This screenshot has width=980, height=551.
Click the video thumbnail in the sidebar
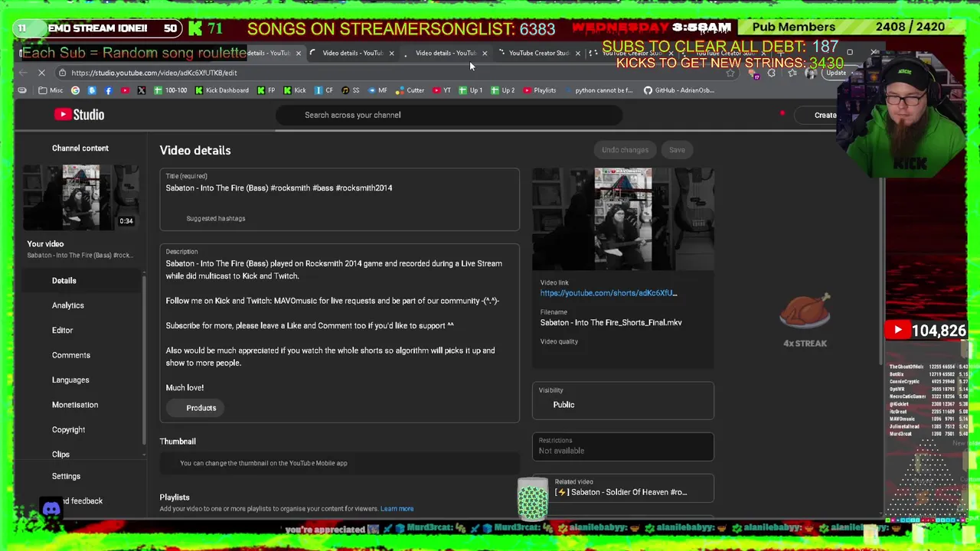coord(80,197)
